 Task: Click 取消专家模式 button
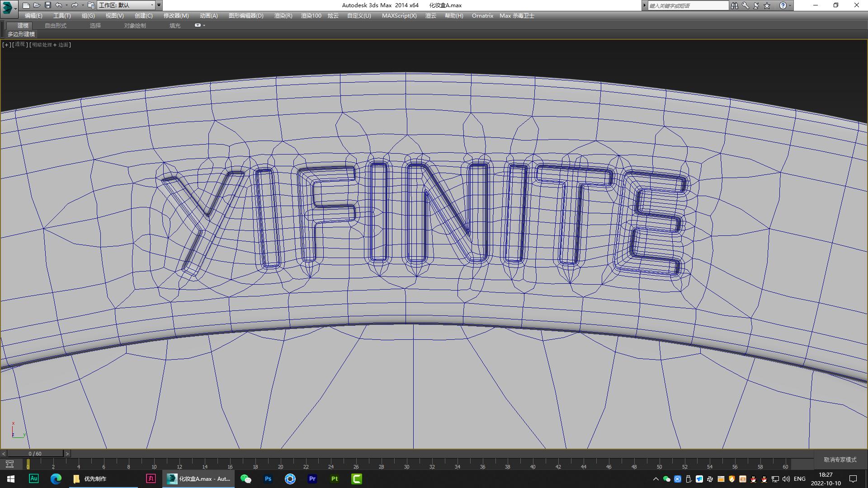pos(840,460)
